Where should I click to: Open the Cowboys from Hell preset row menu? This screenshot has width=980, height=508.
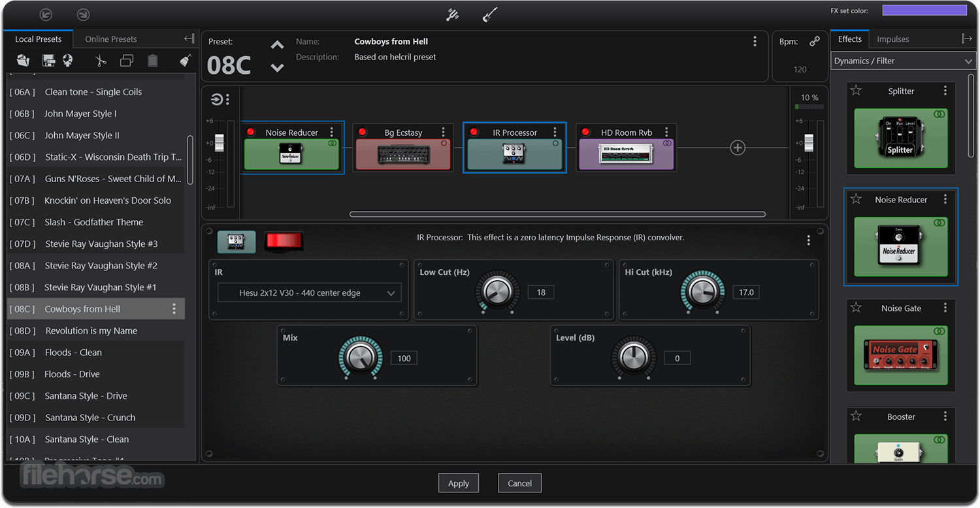pos(174,309)
